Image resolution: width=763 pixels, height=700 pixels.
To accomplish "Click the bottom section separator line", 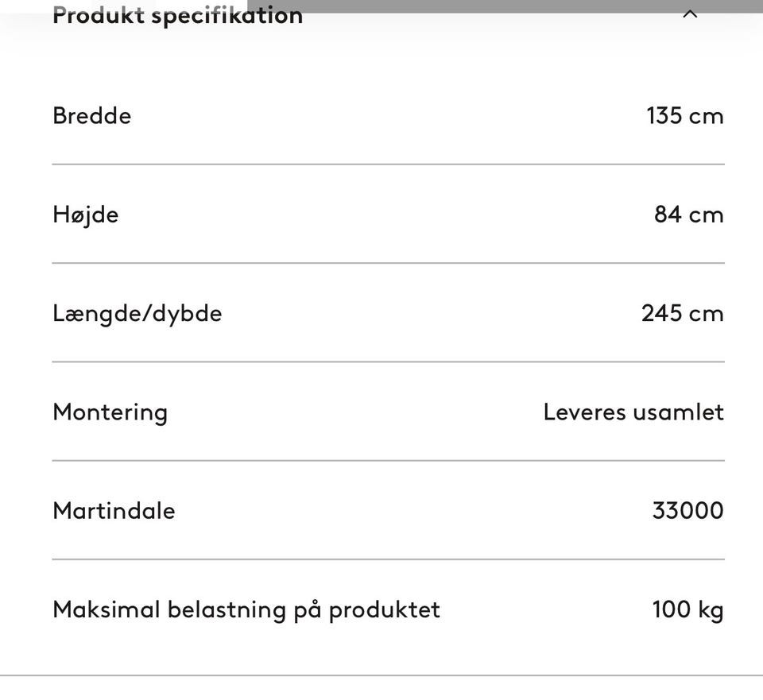I will (x=381, y=675).
